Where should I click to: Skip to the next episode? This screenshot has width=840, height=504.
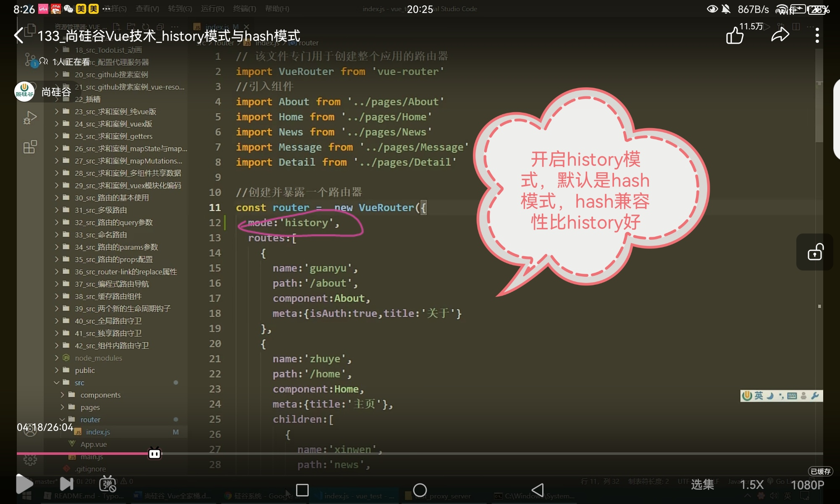pos(66,484)
